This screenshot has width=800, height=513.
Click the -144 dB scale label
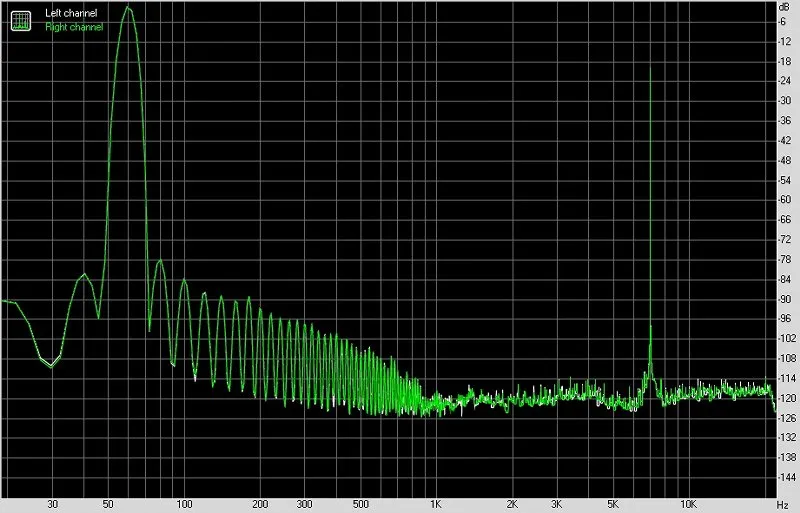pos(787,477)
